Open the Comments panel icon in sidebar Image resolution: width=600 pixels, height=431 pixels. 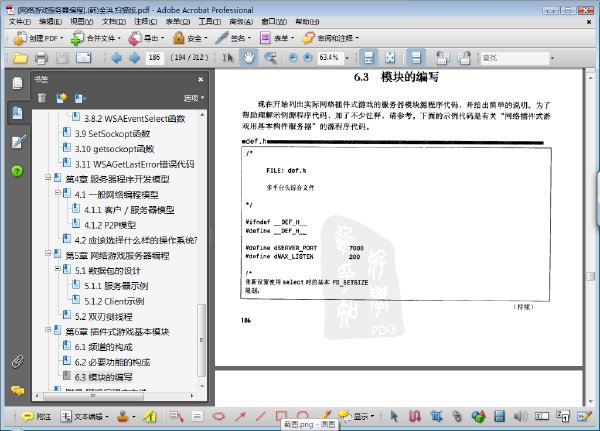tap(17, 390)
